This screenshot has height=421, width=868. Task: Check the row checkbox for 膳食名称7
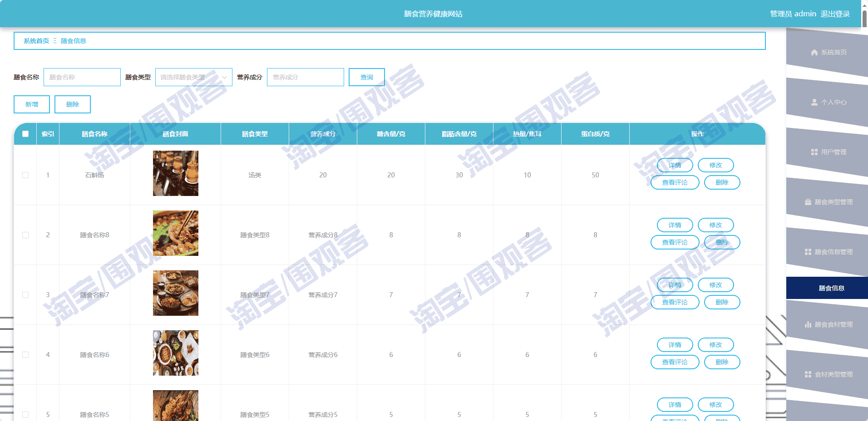pos(25,295)
